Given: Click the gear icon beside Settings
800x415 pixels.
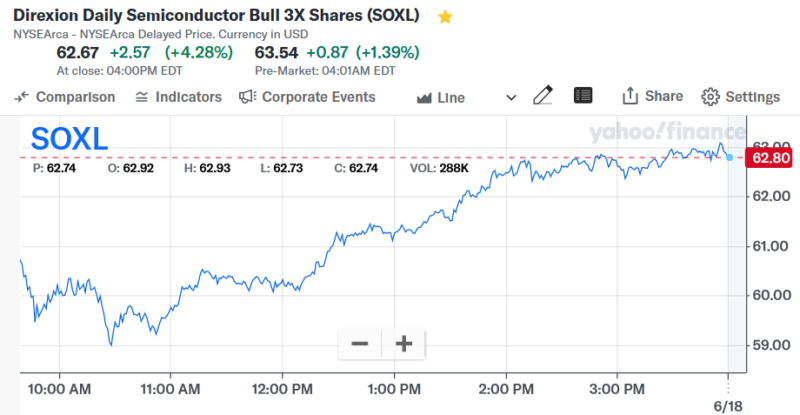Looking at the screenshot, I should click(x=710, y=97).
